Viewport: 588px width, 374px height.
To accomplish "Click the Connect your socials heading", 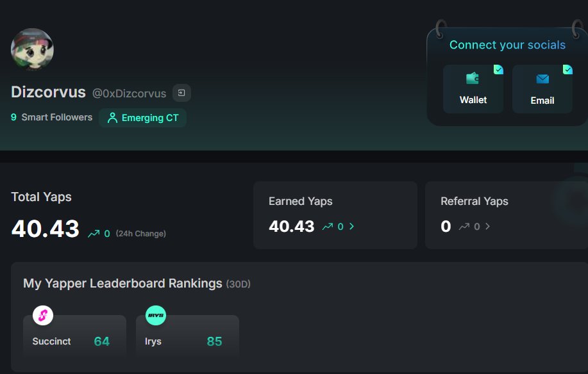I will [x=507, y=45].
